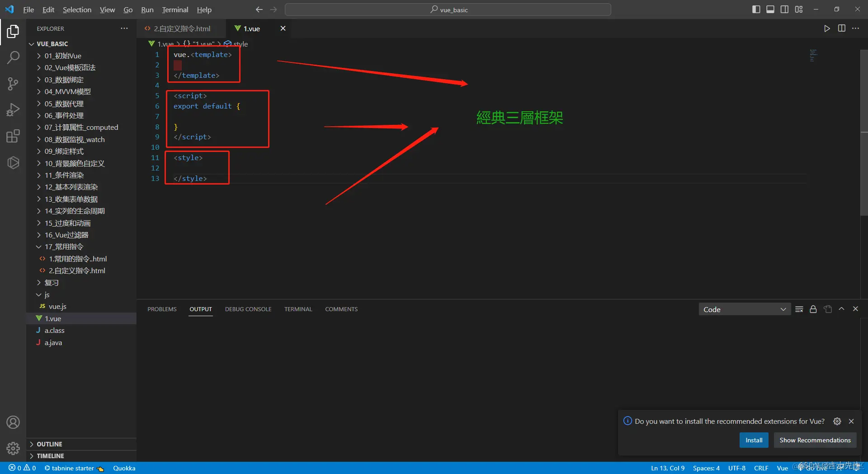Click the Explorer views and more actions ellipsis
The width and height of the screenshot is (868, 474).
coord(124,28)
